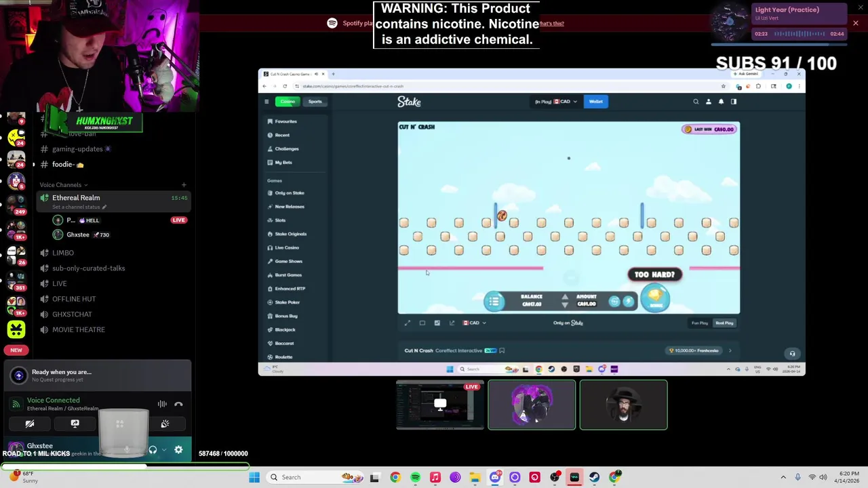The height and width of the screenshot is (488, 868).
Task: Click the Stake search magnifier icon
Action: tap(696, 102)
